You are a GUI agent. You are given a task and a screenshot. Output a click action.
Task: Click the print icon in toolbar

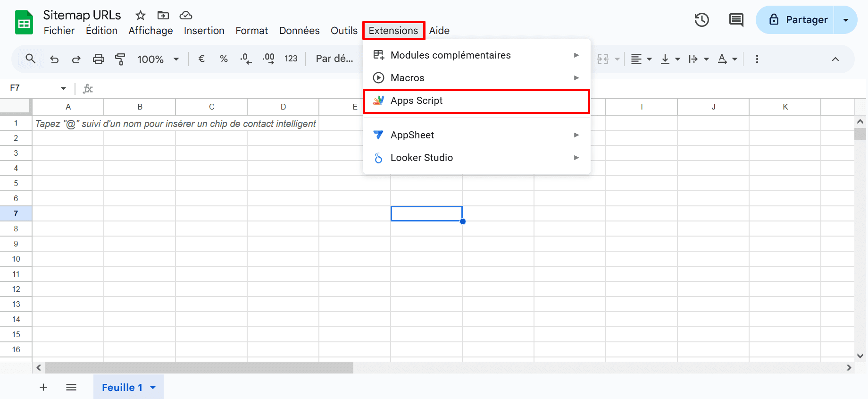pyautogui.click(x=98, y=59)
